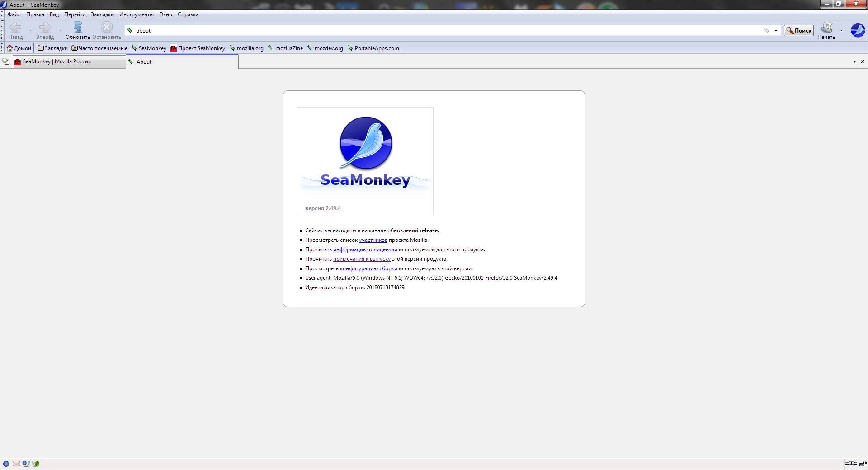Viewport: 868px width, 470px height.
Task: Open the Печать dropdown arrow
Action: (x=841, y=31)
